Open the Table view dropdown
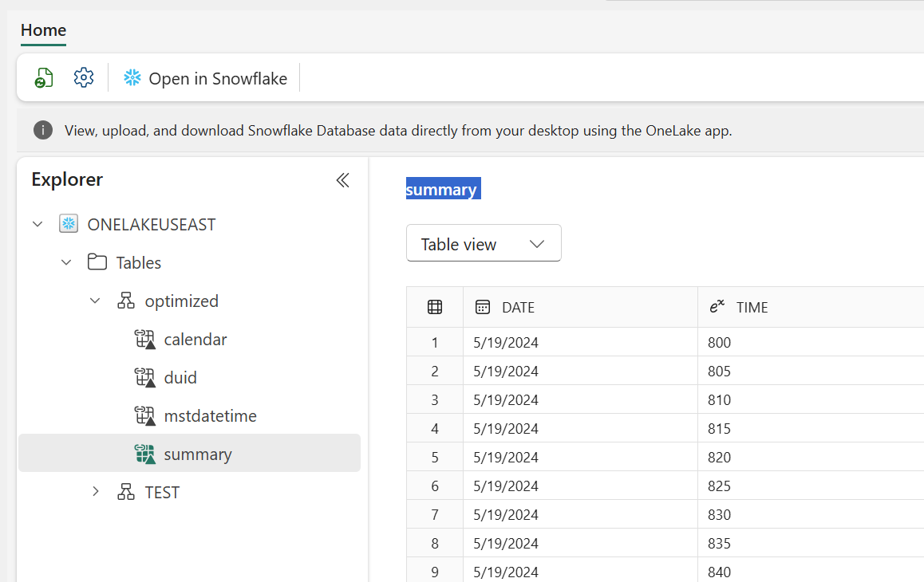The image size is (924, 582). [484, 242]
